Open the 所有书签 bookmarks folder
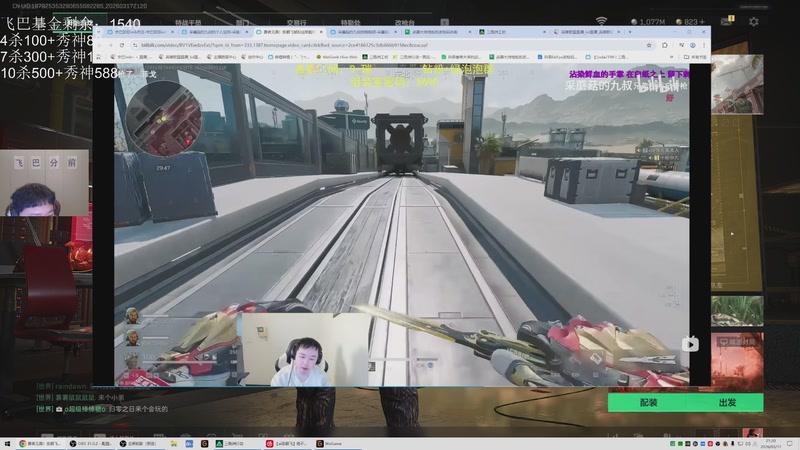800x450 pixels. pyautogui.click(x=695, y=57)
